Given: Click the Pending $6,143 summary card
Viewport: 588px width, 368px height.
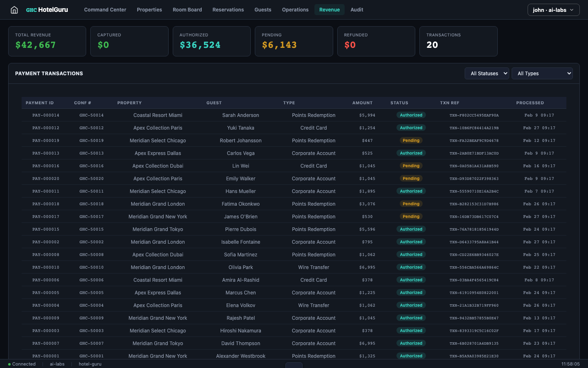Looking at the screenshot, I should tap(294, 41).
